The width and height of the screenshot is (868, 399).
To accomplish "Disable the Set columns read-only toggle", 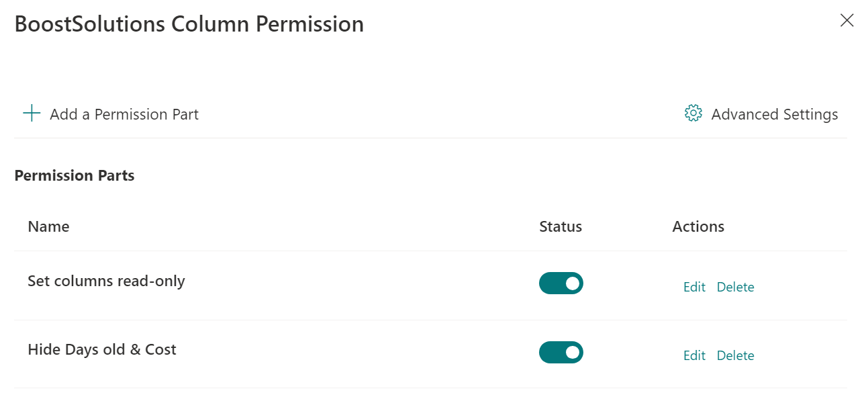I will click(561, 283).
